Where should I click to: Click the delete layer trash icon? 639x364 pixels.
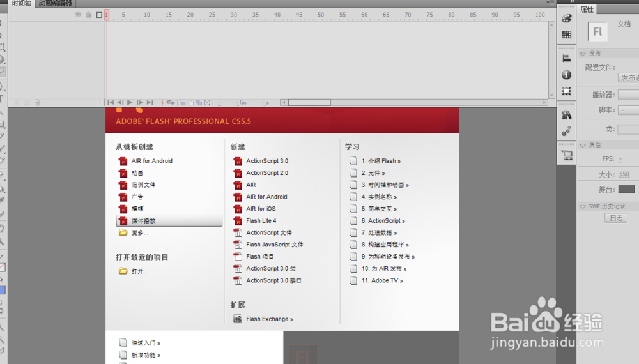point(37,103)
